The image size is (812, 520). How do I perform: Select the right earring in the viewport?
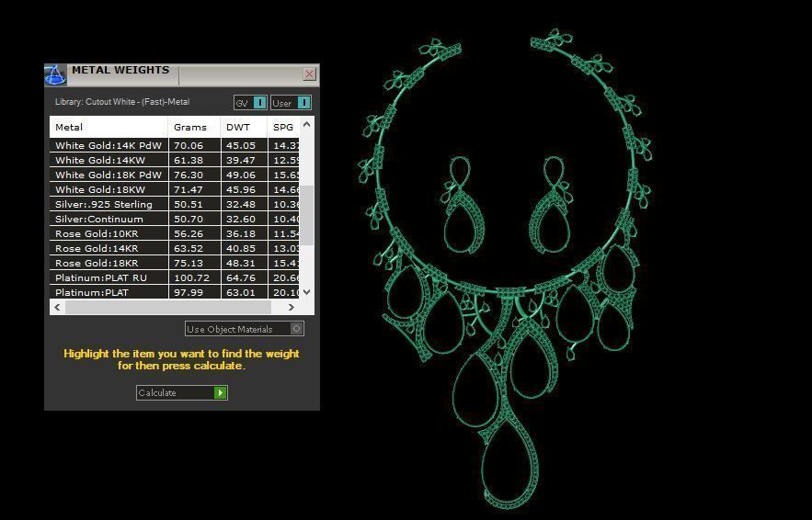coord(552,206)
